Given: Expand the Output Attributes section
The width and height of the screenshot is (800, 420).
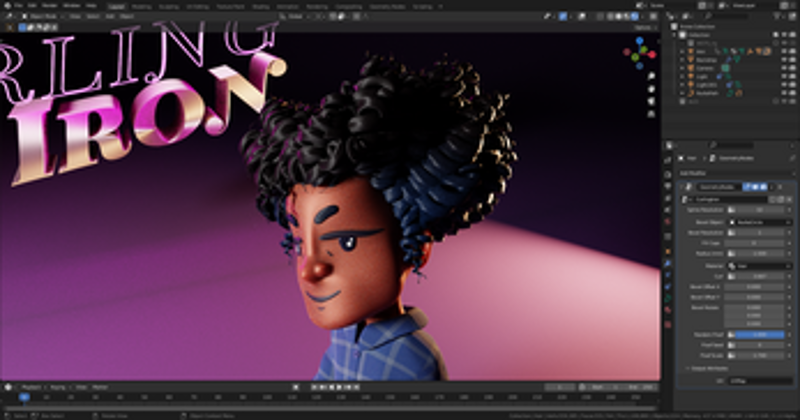Looking at the screenshot, I should (710, 368).
